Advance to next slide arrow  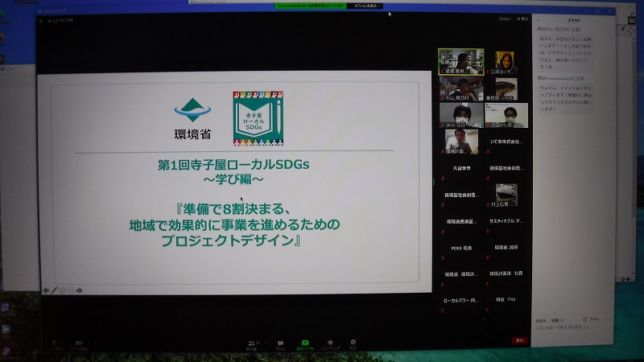click(79, 290)
